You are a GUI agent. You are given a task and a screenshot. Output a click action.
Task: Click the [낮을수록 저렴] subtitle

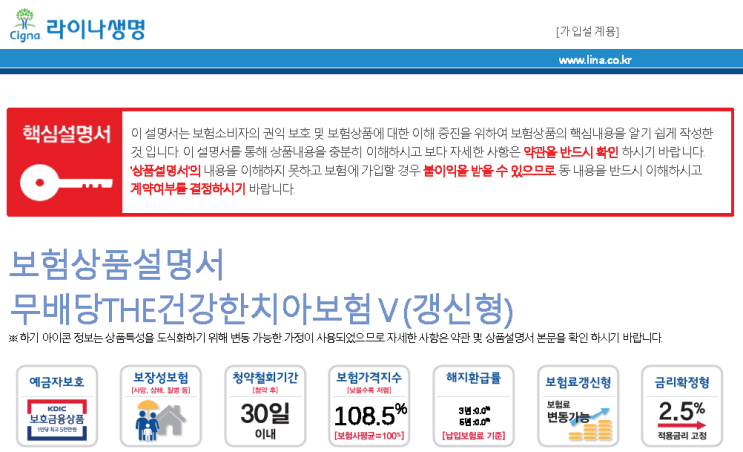369,390
